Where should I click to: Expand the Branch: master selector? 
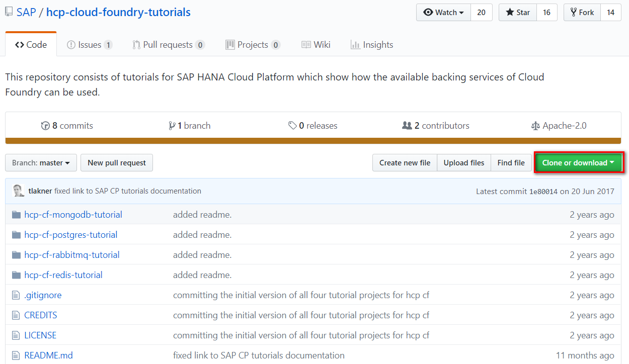(41, 163)
